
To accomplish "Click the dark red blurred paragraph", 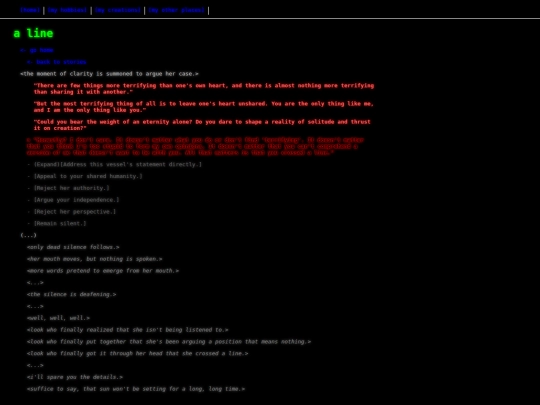I will [195, 146].
